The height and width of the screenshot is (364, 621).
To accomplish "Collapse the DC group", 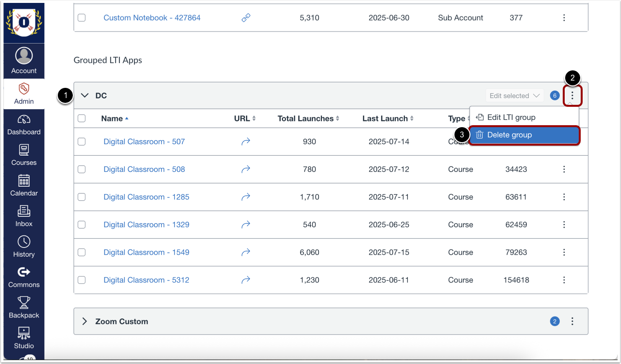I will [x=85, y=96].
